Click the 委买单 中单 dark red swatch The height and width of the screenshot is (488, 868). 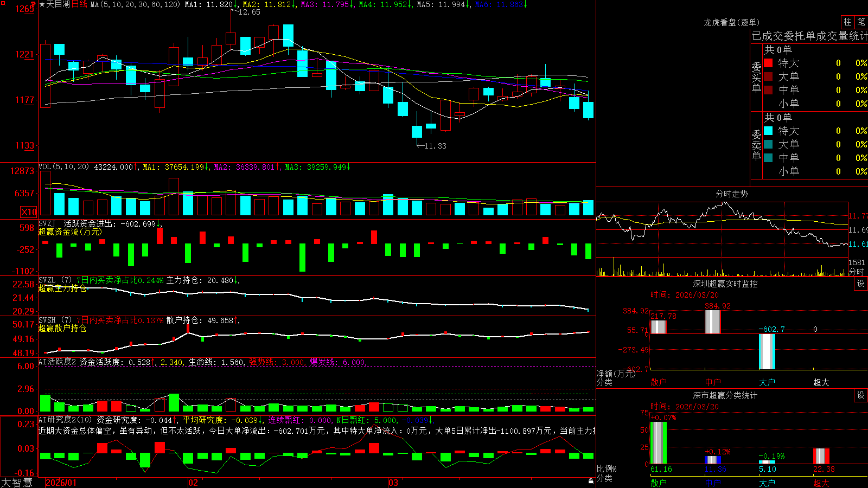pos(768,90)
